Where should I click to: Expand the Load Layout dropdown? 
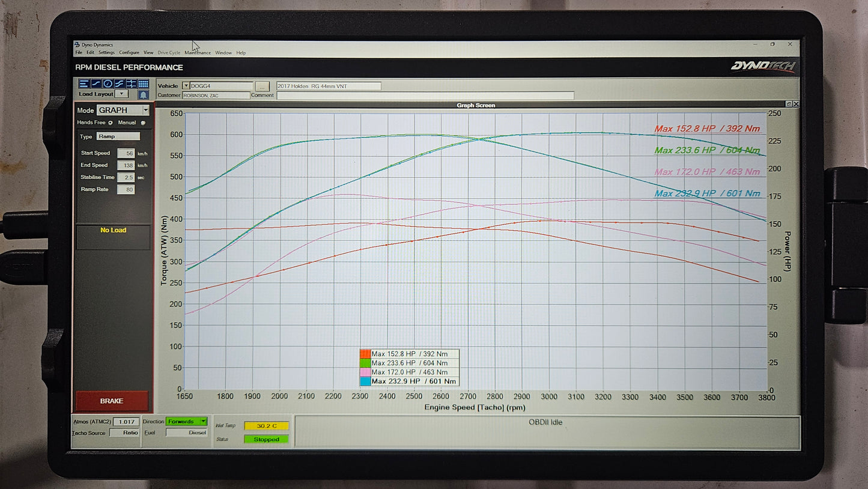122,94
